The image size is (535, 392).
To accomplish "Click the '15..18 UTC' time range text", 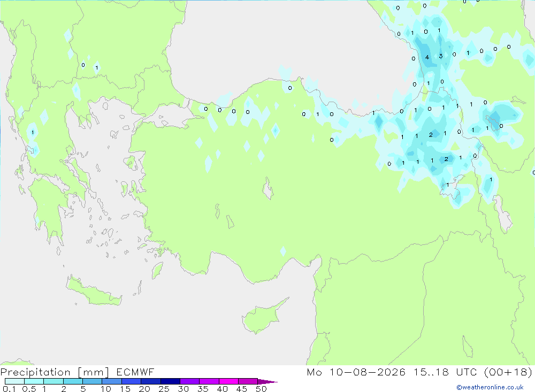I will (446, 372).
